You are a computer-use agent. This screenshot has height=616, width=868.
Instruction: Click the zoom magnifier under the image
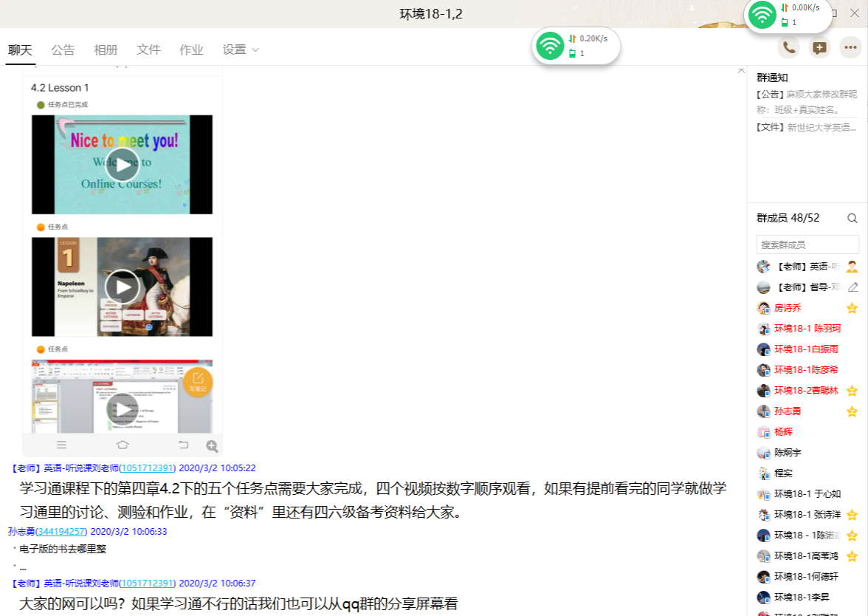[212, 445]
